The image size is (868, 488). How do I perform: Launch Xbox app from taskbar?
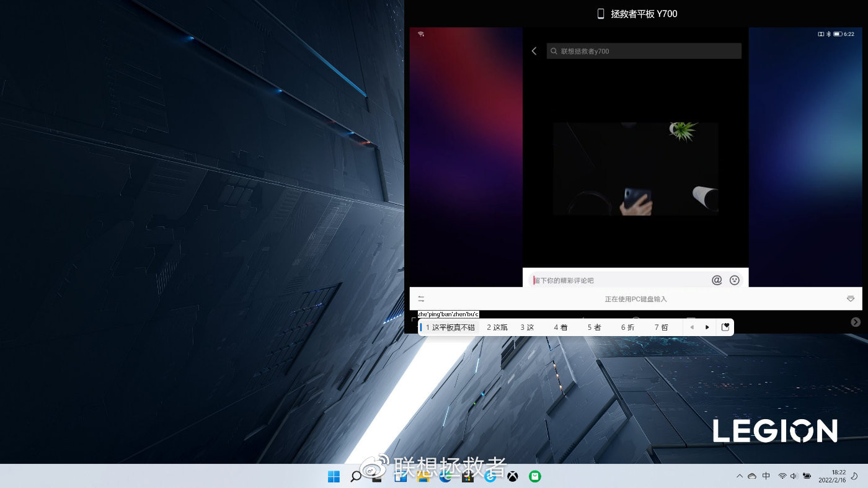(x=513, y=476)
